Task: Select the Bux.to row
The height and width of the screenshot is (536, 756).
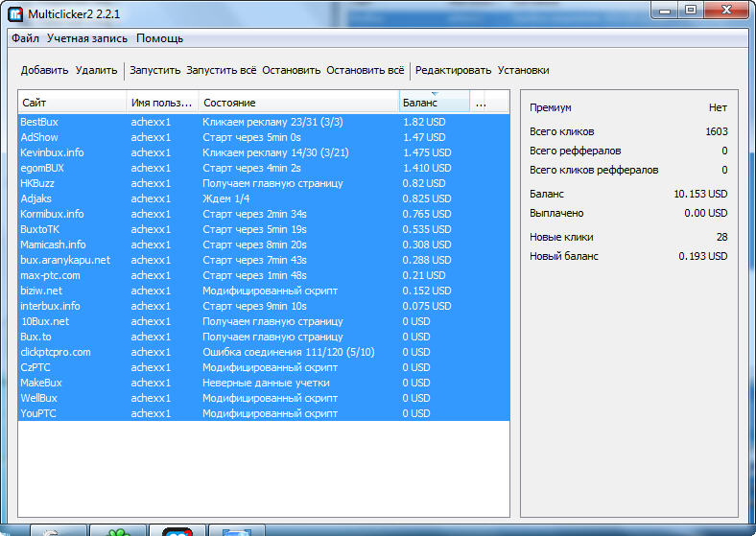Action: point(264,337)
